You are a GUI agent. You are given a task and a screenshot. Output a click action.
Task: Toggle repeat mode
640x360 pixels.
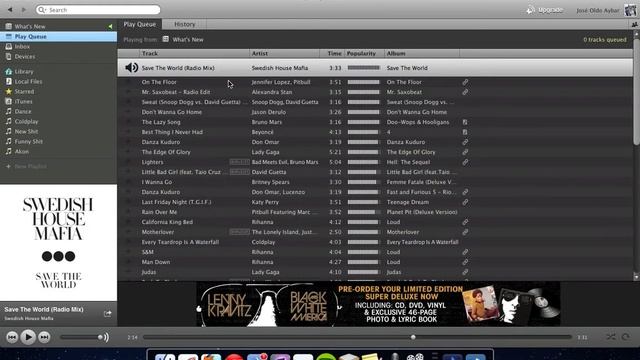click(x=625, y=337)
